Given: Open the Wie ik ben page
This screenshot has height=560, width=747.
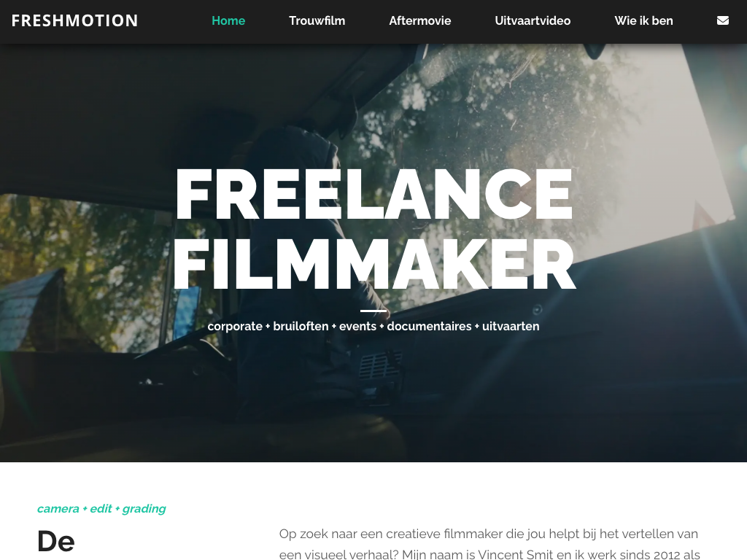Looking at the screenshot, I should [x=643, y=20].
